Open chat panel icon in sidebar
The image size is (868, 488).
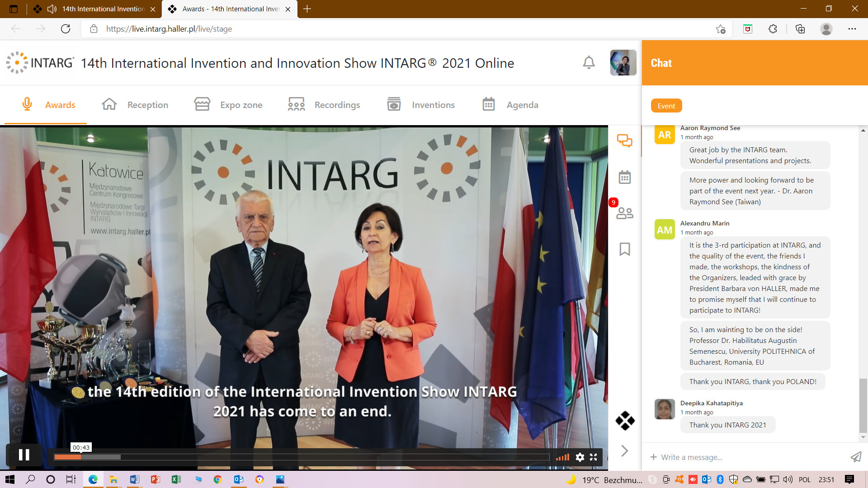(625, 141)
